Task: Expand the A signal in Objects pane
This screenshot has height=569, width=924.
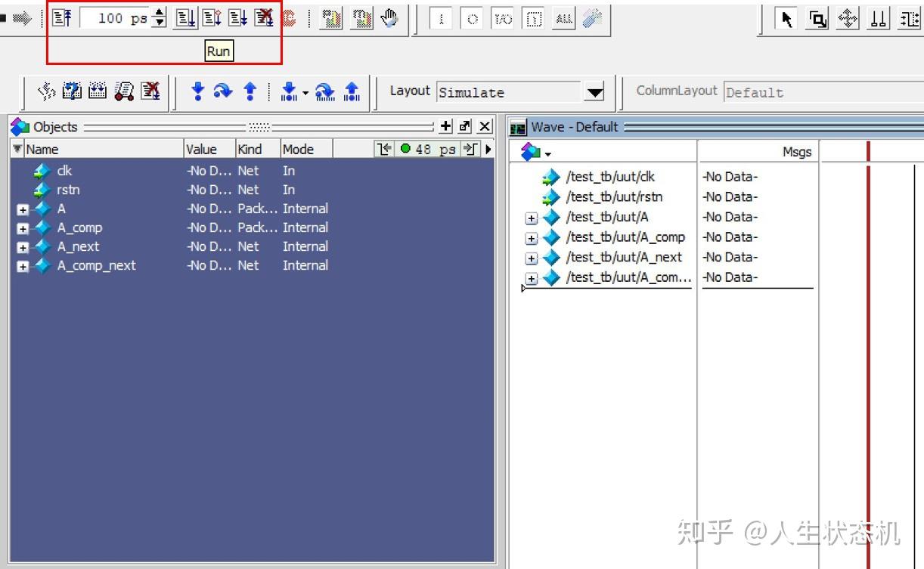Action: coord(22,209)
